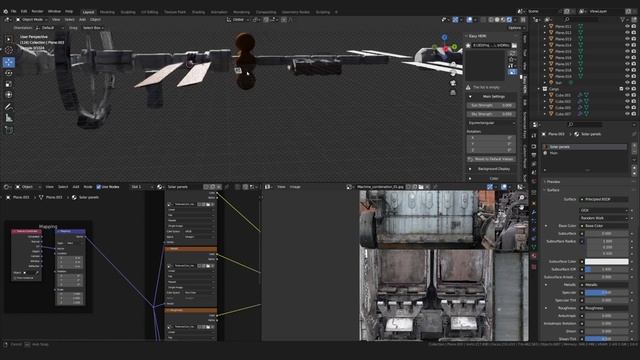This screenshot has width=640, height=360.
Task: Open the Modifiers wrench properties tab
Action: [x=534, y=212]
